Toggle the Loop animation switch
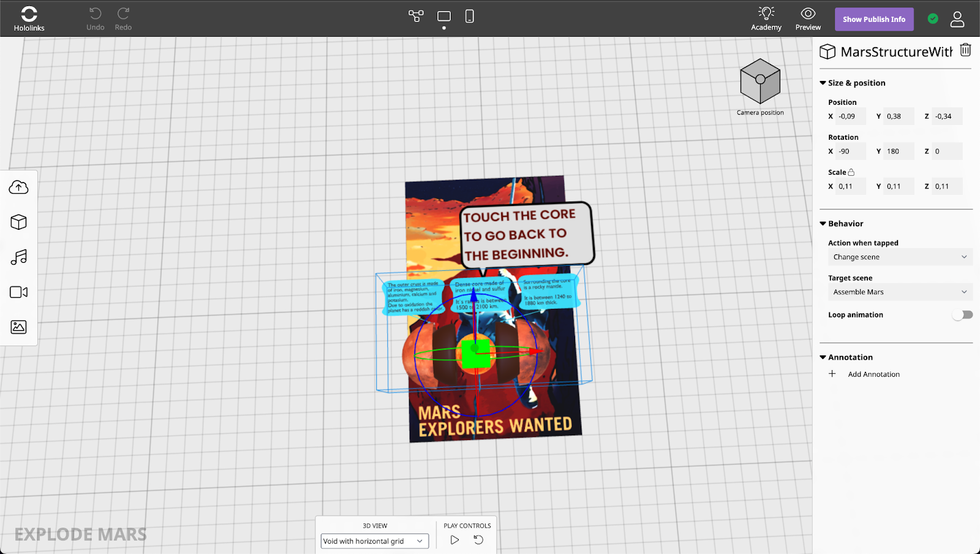Image resolution: width=980 pixels, height=554 pixels. [962, 315]
